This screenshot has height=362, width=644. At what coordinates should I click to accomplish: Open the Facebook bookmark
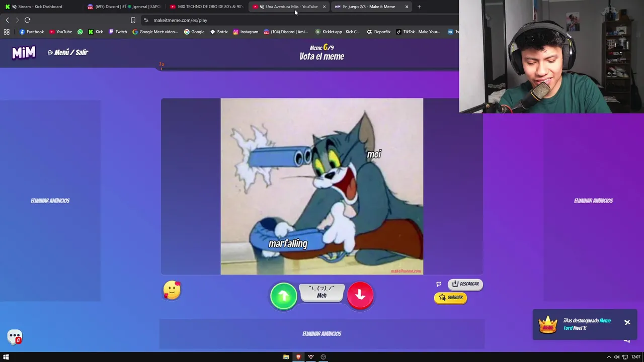(32, 32)
